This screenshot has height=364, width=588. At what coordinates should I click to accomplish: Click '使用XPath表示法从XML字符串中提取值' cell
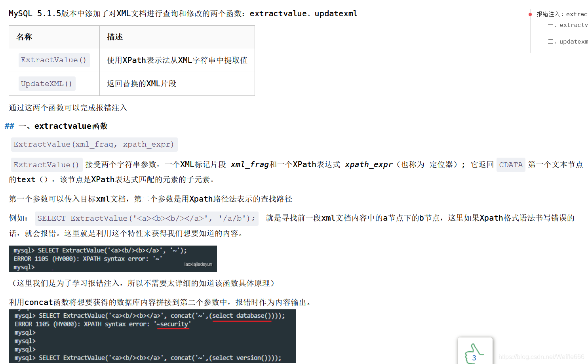tap(177, 60)
